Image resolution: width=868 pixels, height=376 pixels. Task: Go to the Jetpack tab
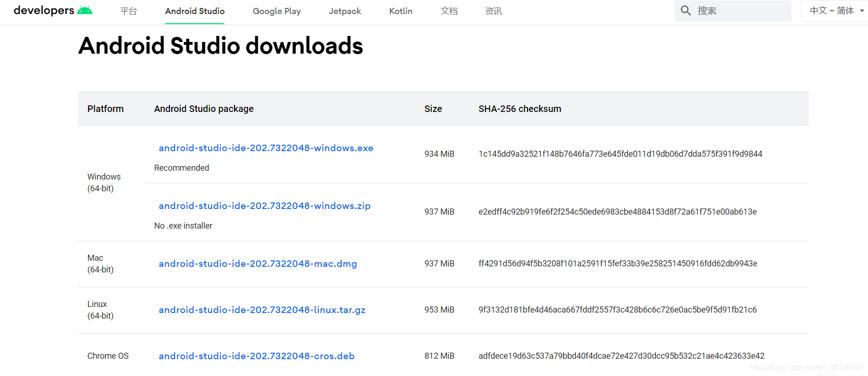[x=345, y=11]
